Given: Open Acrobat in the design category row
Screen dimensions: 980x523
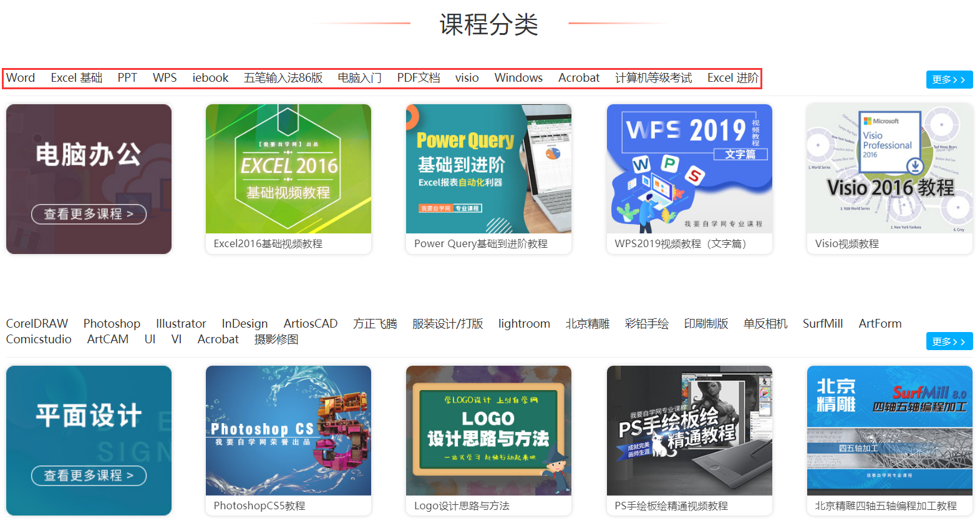Looking at the screenshot, I should [218, 339].
